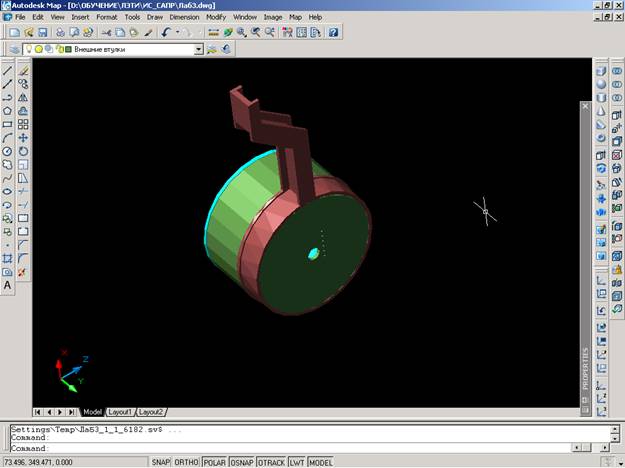Select the Circle drawing tool
Viewport: 625px width, 468px height.
point(7,151)
